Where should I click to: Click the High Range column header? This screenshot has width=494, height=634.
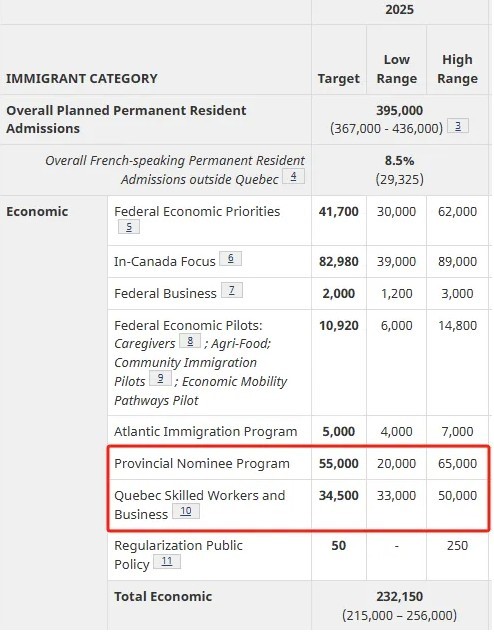tap(457, 69)
